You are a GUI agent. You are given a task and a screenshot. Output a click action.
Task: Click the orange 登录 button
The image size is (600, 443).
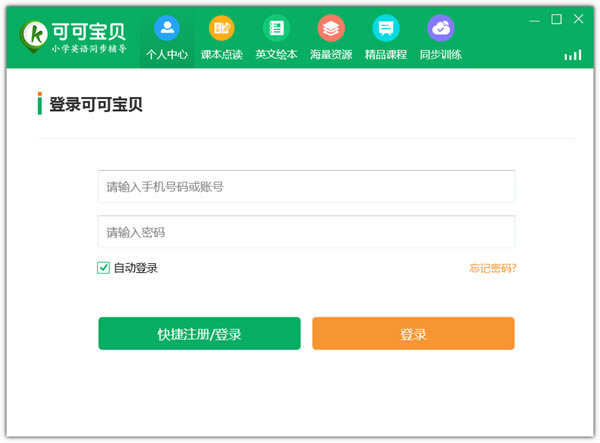413,333
